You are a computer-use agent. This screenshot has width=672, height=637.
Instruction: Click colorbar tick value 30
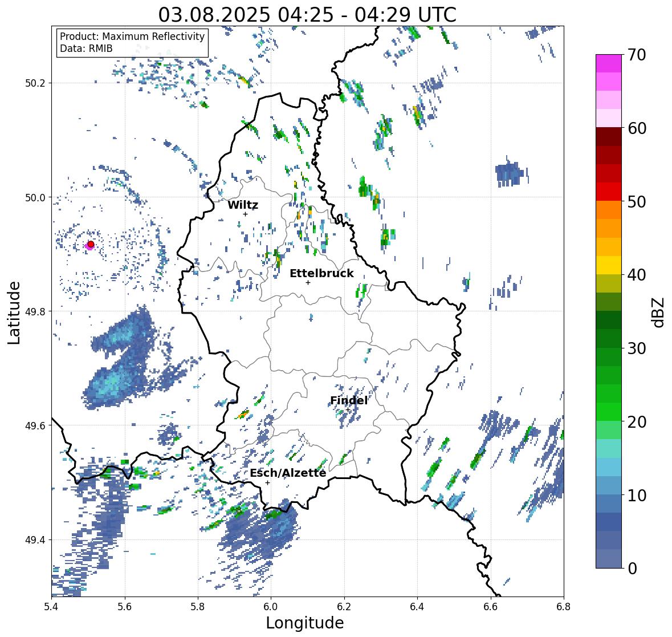(637, 348)
